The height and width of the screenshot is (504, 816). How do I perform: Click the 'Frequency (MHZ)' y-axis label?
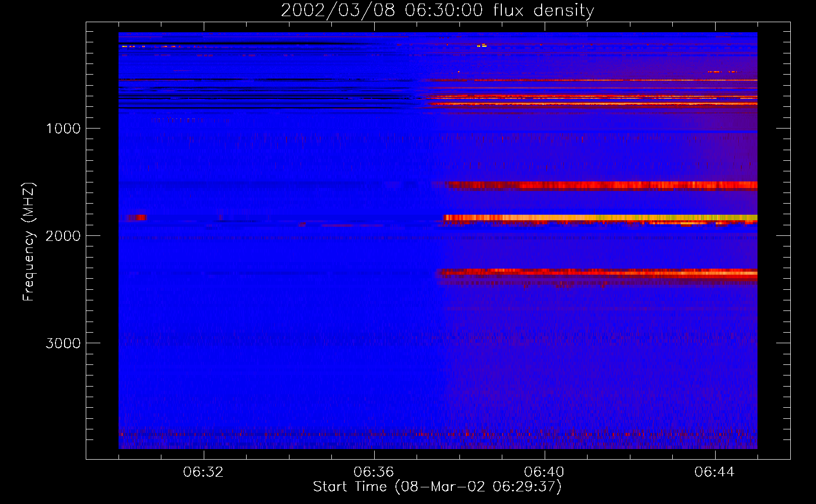click(29, 242)
